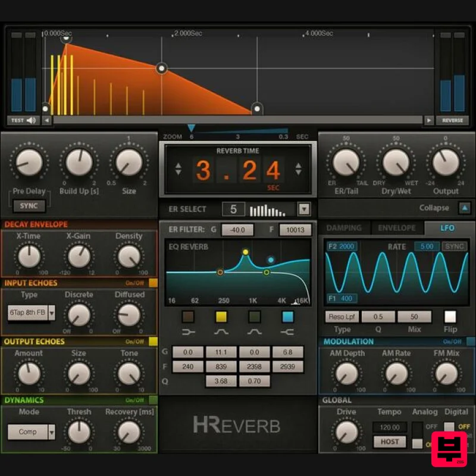
Task: Click the F2 2000 LFO frequency field
Action: point(342,246)
